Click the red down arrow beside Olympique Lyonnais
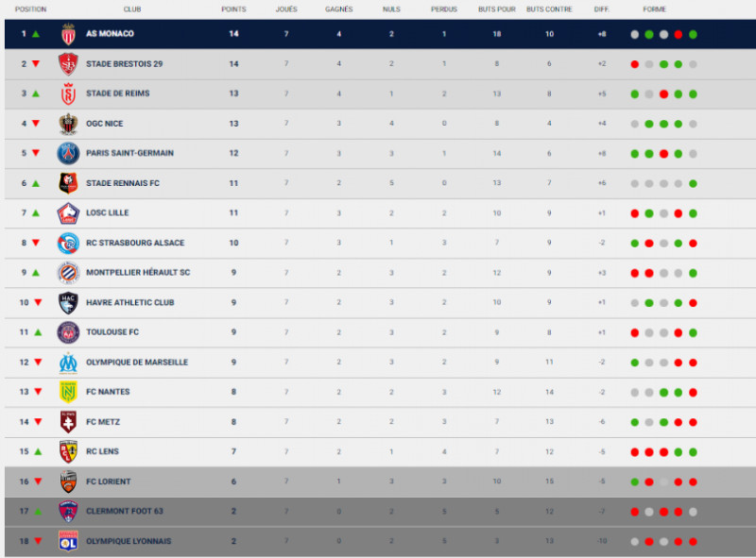Screen dimensions: 756x558 pos(38,541)
